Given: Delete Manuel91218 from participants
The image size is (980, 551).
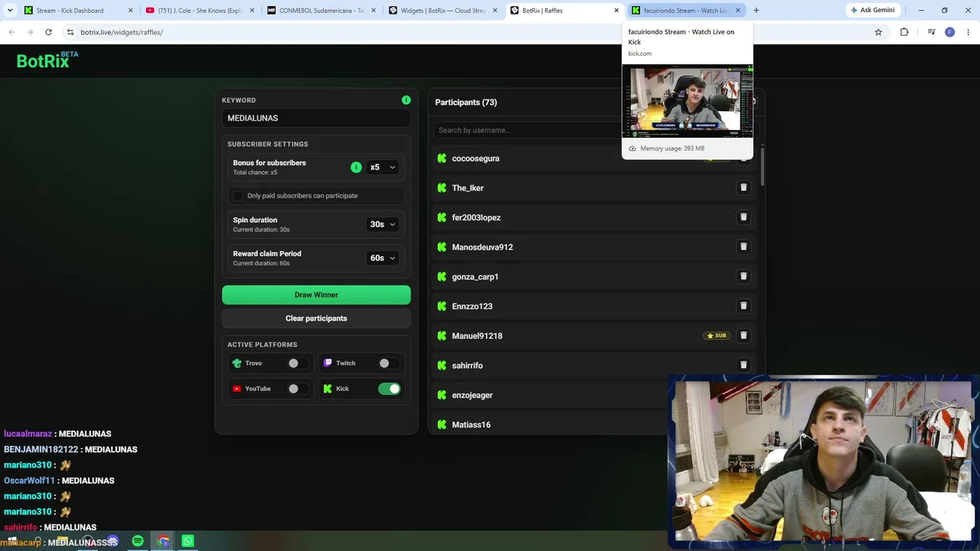Looking at the screenshot, I should 743,335.
